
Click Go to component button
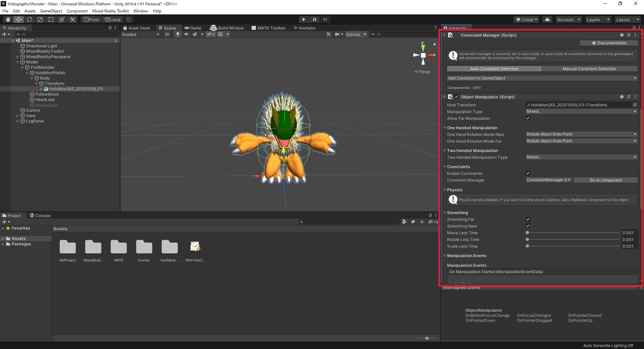605,180
